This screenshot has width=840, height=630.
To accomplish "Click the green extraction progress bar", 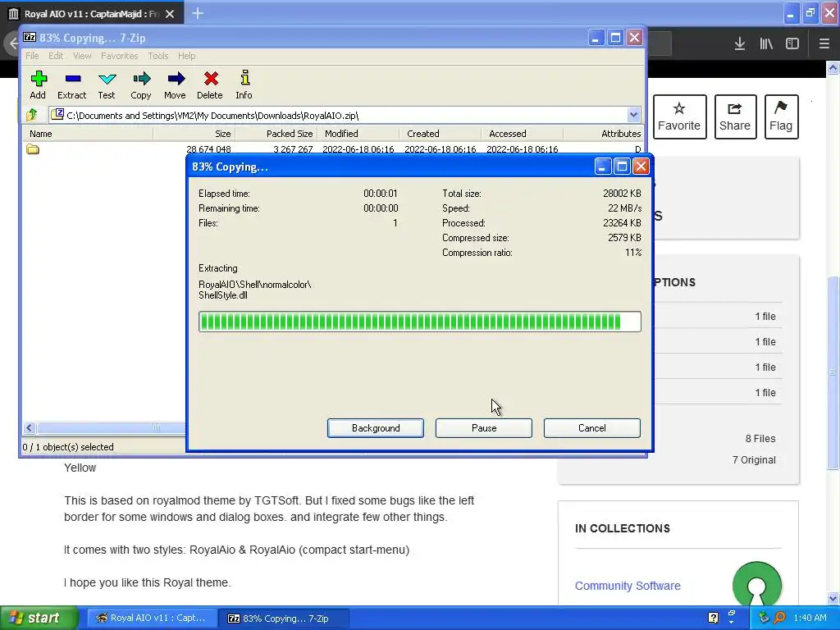I will coord(419,322).
